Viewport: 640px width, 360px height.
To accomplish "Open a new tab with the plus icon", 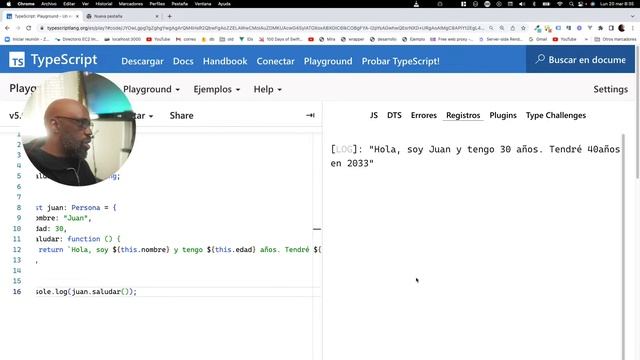I will point(169,16).
